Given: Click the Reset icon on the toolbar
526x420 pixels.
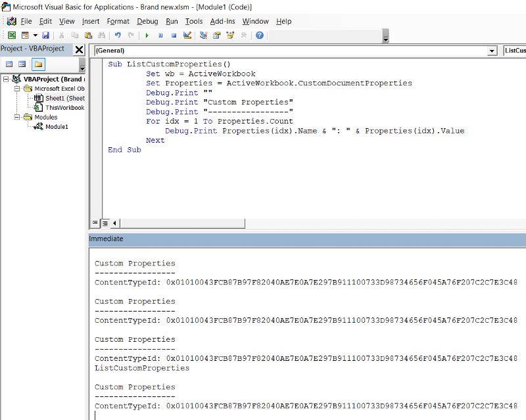Looking at the screenshot, I should click(174, 34).
